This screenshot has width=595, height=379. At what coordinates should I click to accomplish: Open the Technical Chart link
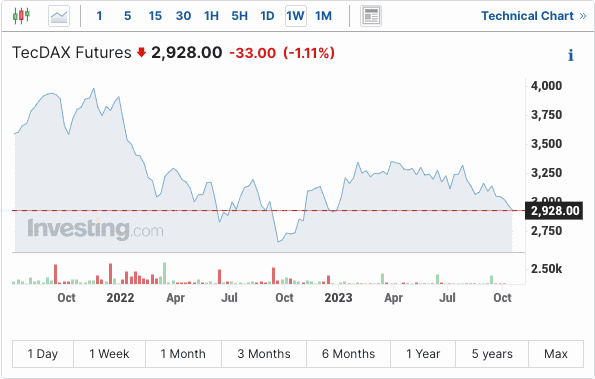point(534,16)
